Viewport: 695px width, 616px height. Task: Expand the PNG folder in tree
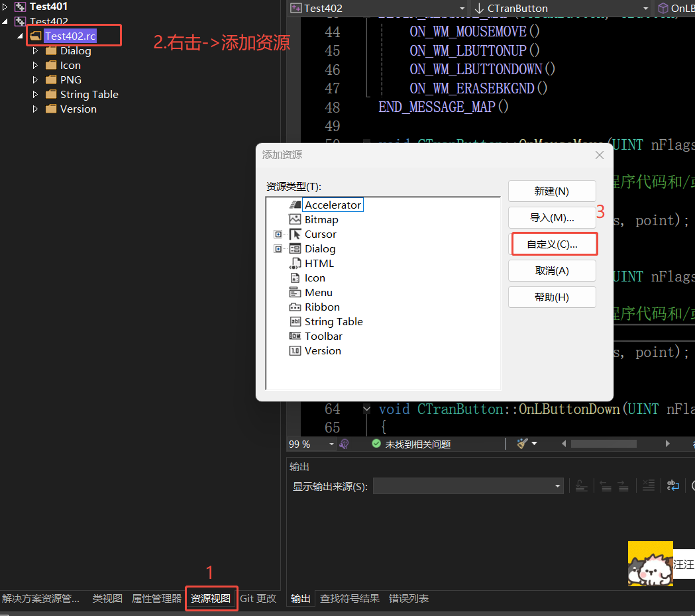(35, 79)
